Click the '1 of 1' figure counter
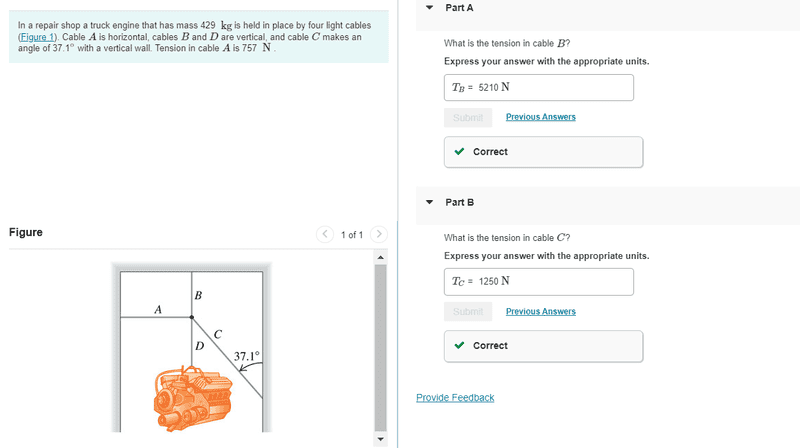800x448 pixels. [351, 235]
